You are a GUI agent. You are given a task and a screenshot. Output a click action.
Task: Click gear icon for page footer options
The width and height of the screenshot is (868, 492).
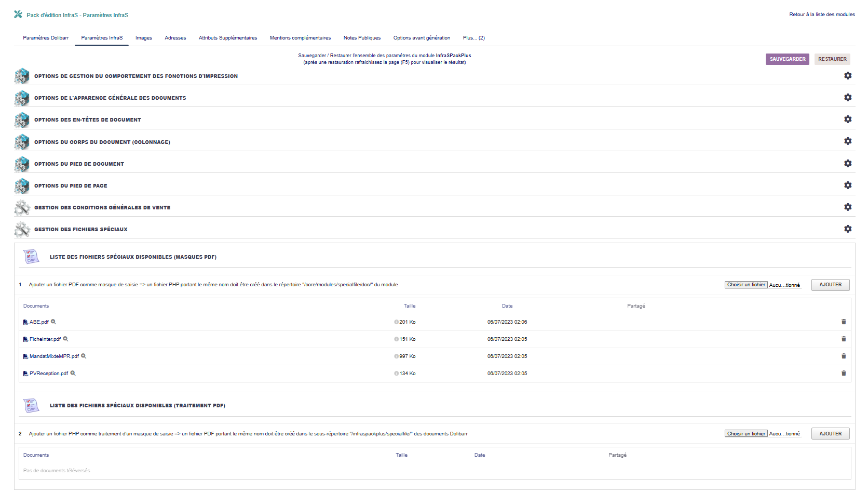click(848, 185)
